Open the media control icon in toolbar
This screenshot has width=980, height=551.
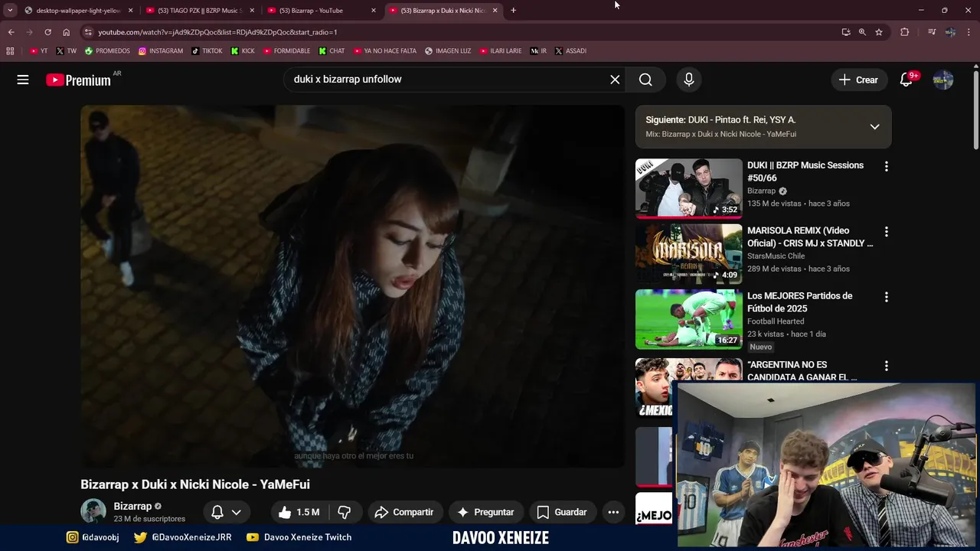931,32
